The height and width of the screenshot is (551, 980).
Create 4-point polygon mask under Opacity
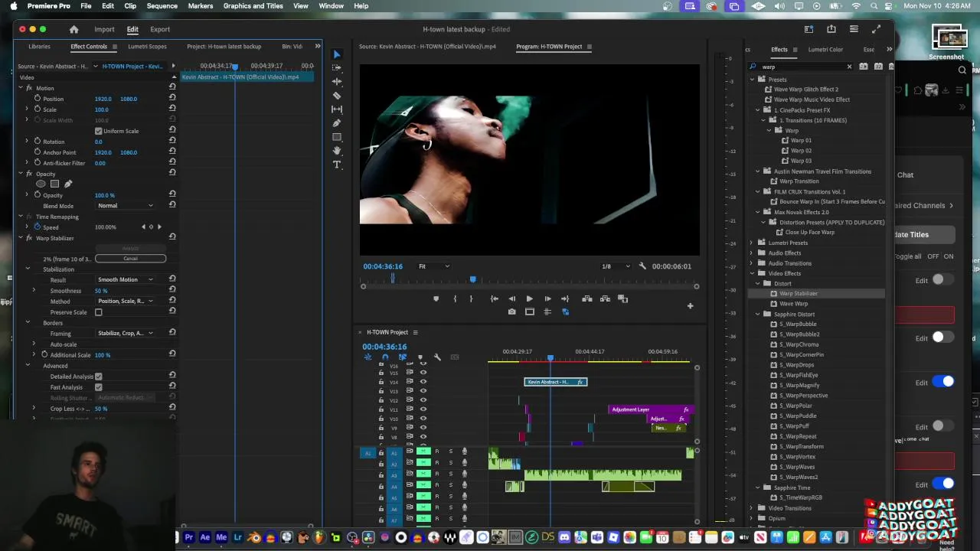click(x=54, y=184)
